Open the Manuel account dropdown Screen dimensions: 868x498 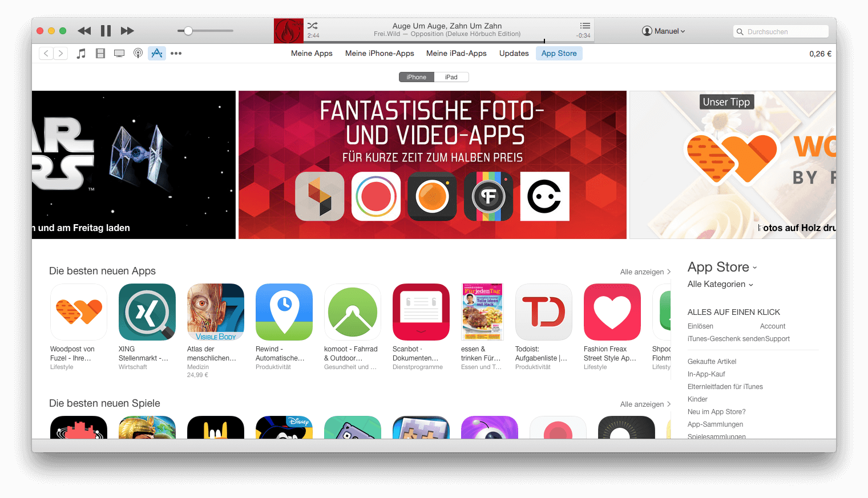pyautogui.click(x=664, y=31)
